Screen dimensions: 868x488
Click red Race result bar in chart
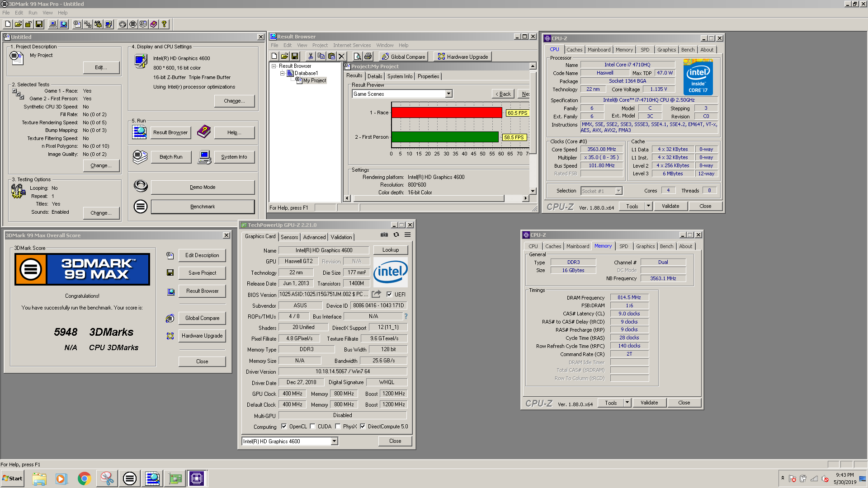click(447, 113)
